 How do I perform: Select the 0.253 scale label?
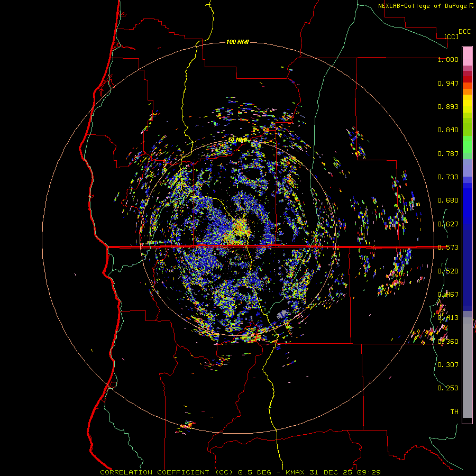(448, 388)
